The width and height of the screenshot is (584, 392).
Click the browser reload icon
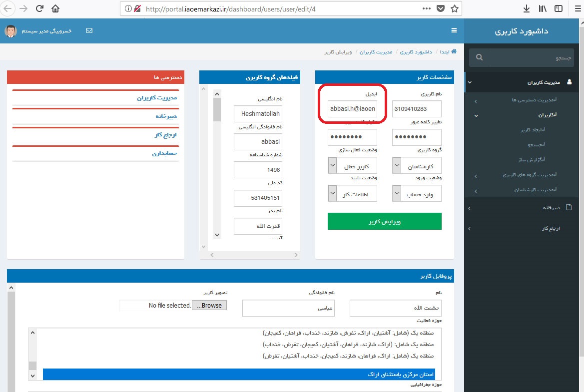coord(39,8)
